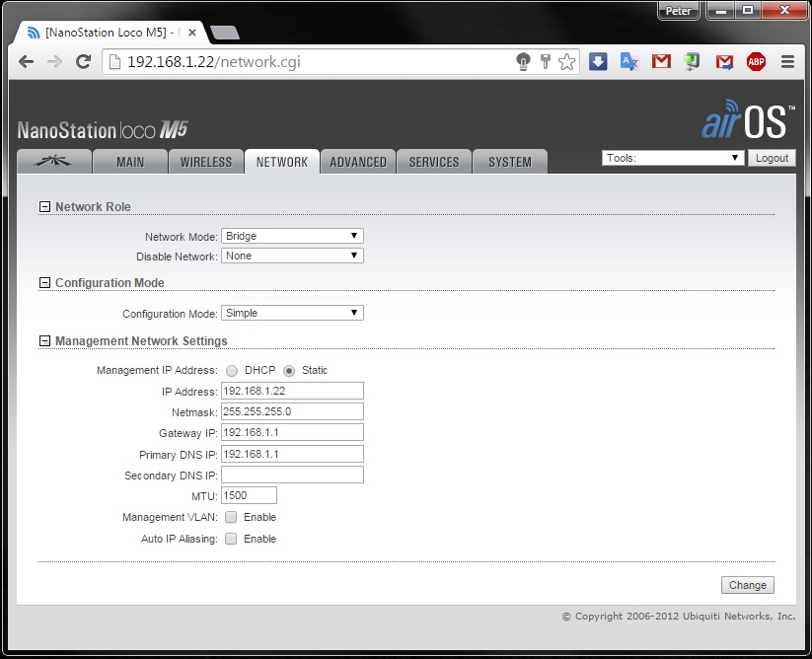
Task: Reload the page with the refresh icon
Action: tap(84, 61)
